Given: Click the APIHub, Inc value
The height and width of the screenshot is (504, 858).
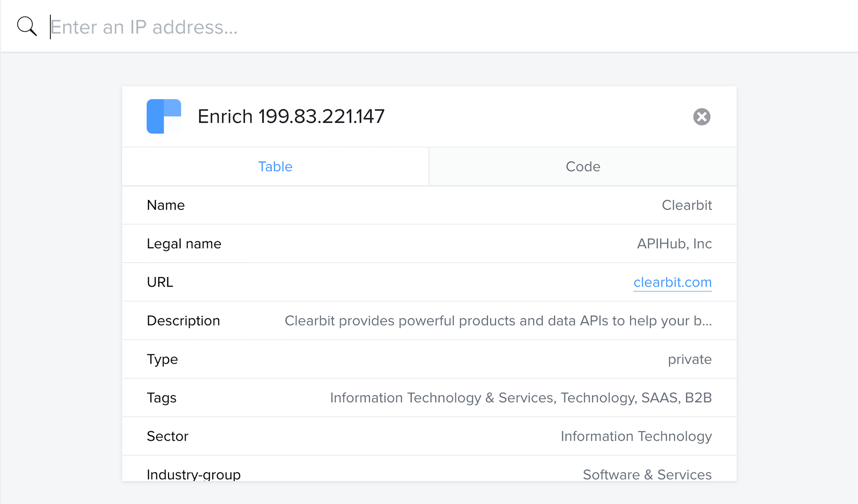Looking at the screenshot, I should point(674,244).
